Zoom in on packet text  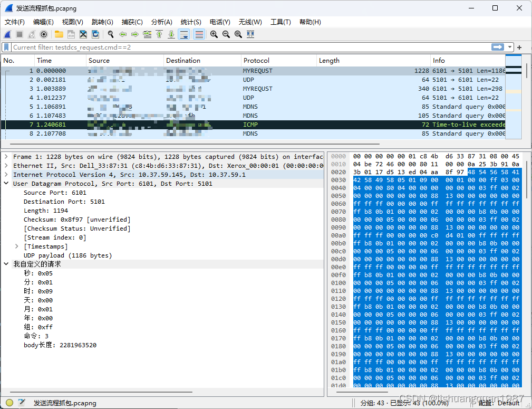point(214,34)
